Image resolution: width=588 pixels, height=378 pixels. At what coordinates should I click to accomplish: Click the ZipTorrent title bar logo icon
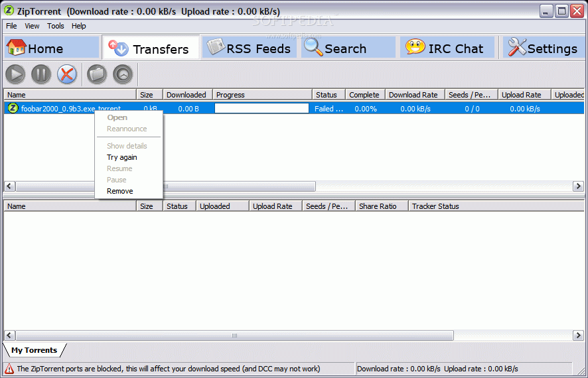pyautogui.click(x=9, y=11)
